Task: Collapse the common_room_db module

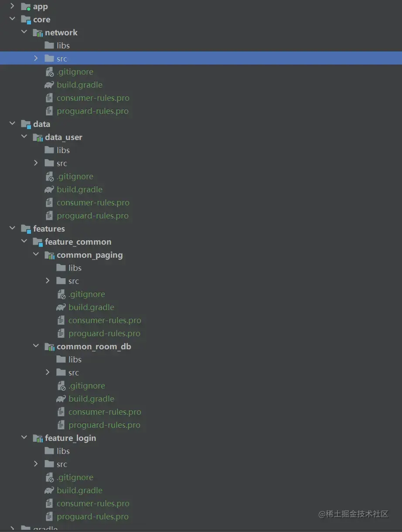Action: click(36, 347)
